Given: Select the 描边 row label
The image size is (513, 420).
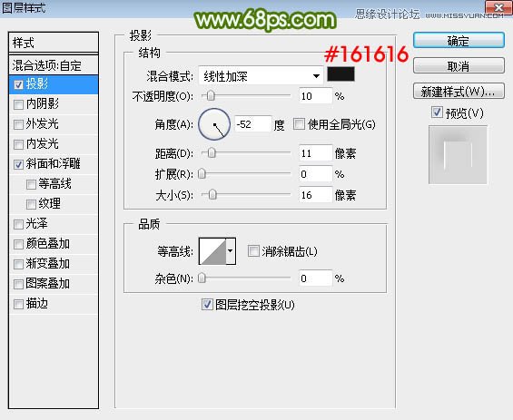Looking at the screenshot, I should [x=37, y=304].
